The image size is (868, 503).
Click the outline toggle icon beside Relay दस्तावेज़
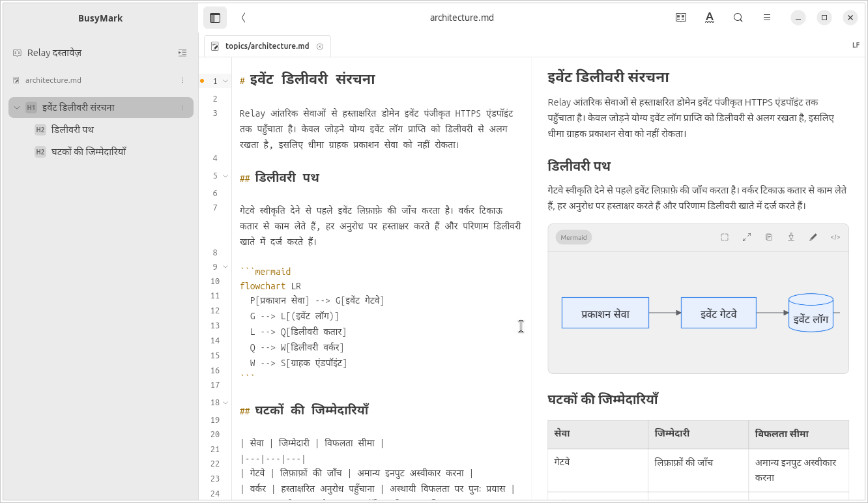click(182, 53)
